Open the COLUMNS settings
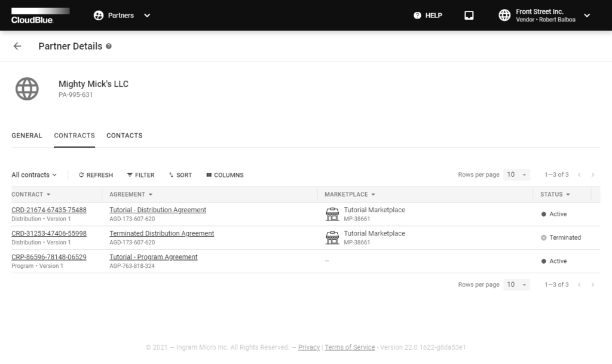This screenshot has height=364, width=612. [225, 175]
